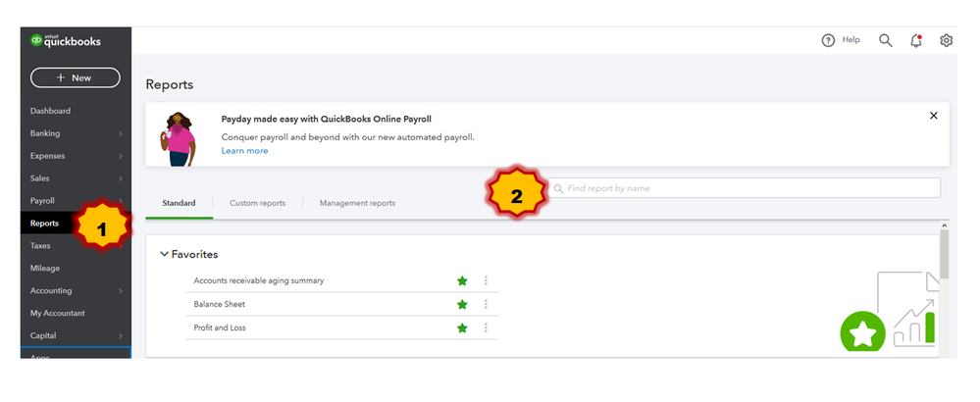Click the Help text label
This screenshot has width=980, height=402.
[x=851, y=40]
